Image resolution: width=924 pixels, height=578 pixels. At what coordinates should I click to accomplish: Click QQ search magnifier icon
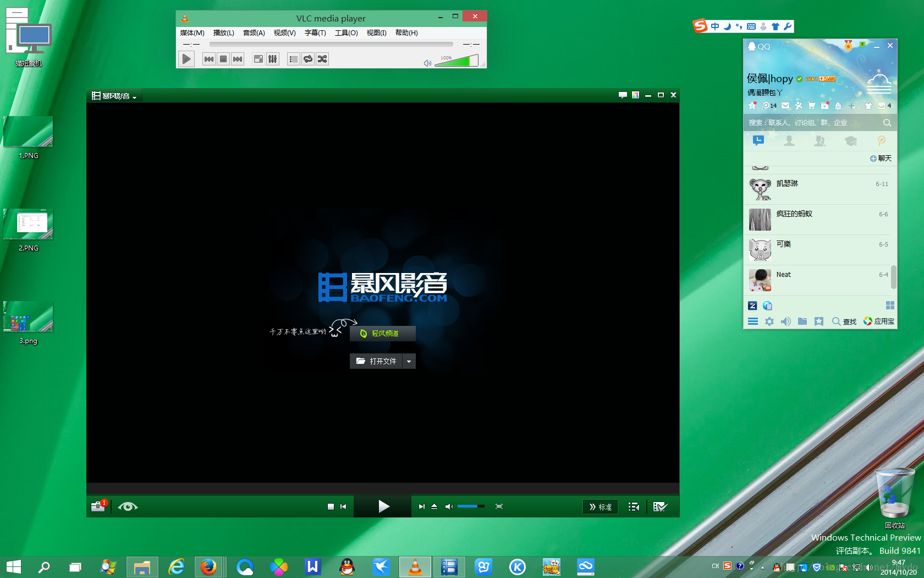point(887,123)
